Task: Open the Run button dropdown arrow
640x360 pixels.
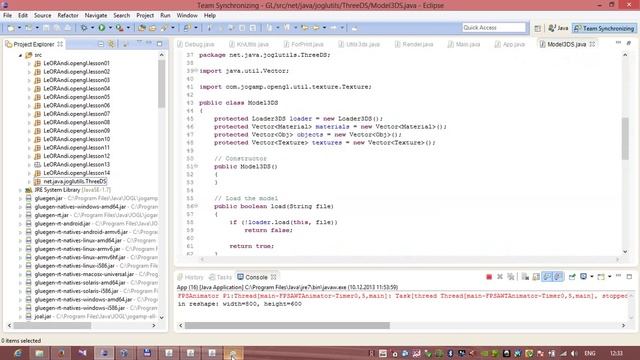Action: (110, 28)
